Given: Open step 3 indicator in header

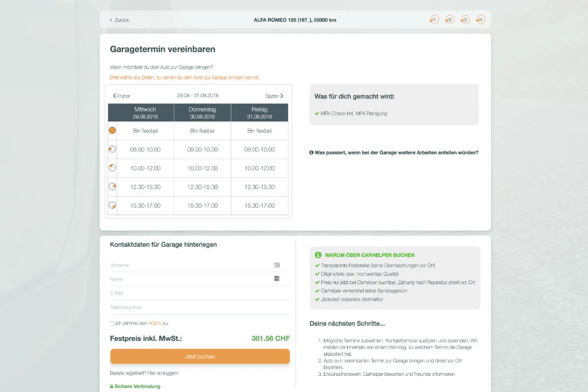Looking at the screenshot, I should pyautogui.click(x=465, y=20).
